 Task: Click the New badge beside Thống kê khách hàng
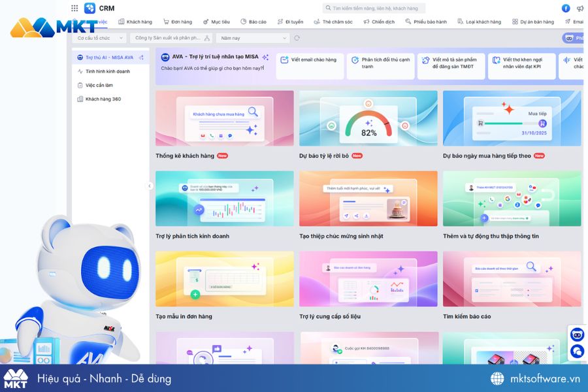click(x=223, y=155)
